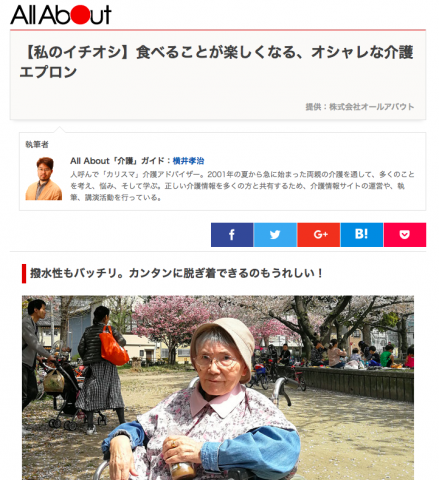This screenshot has width=439, height=480.
Task: Click empty space left of share buttons
Action: click(x=110, y=235)
